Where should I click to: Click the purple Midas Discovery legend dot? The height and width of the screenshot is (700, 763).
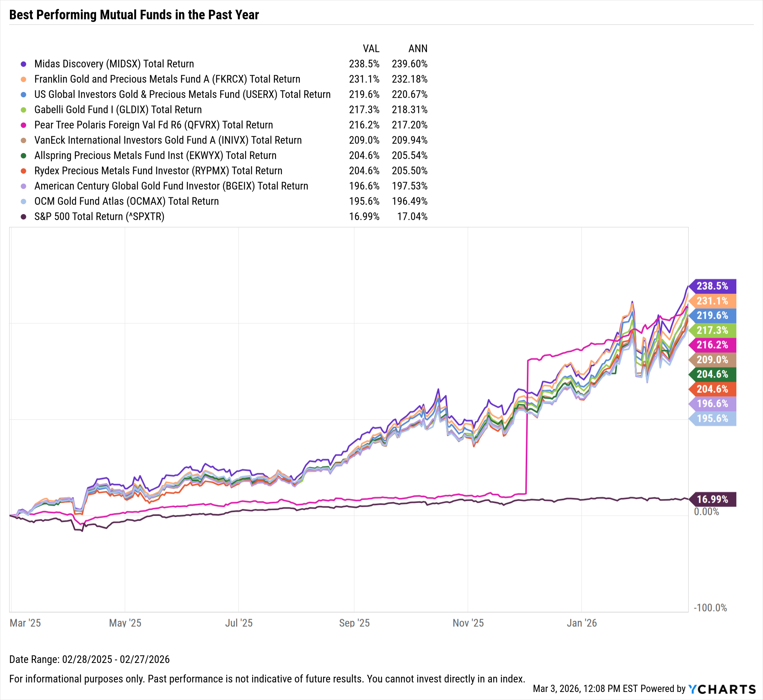click(24, 64)
